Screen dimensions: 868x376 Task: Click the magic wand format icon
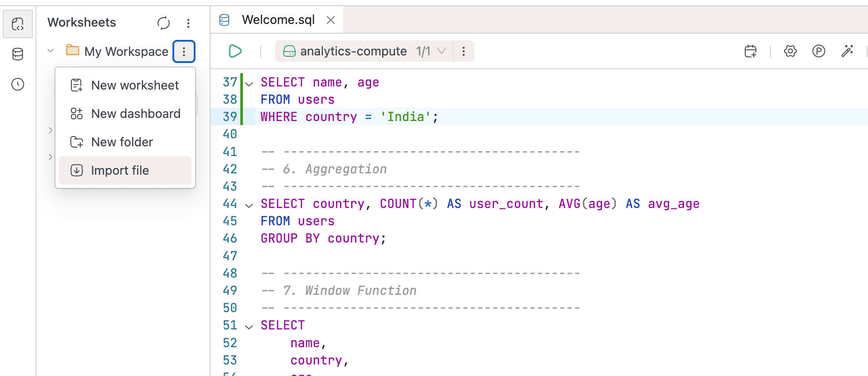coord(847,51)
